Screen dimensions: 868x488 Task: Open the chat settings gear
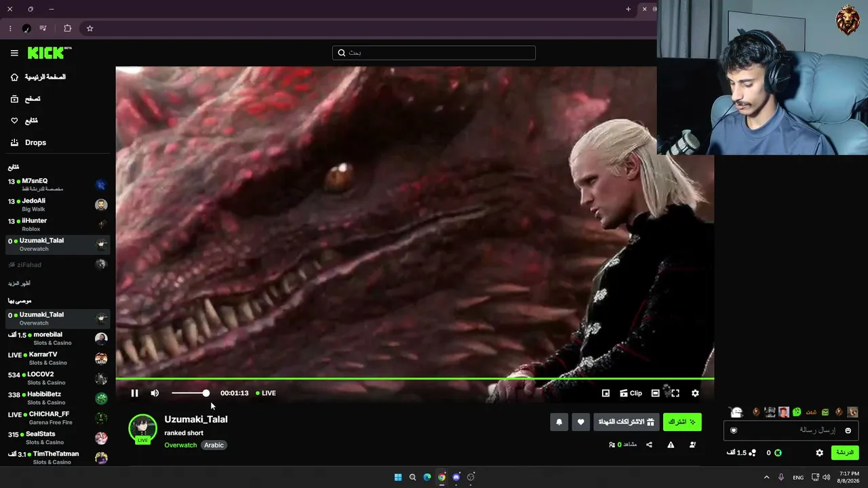point(819,453)
